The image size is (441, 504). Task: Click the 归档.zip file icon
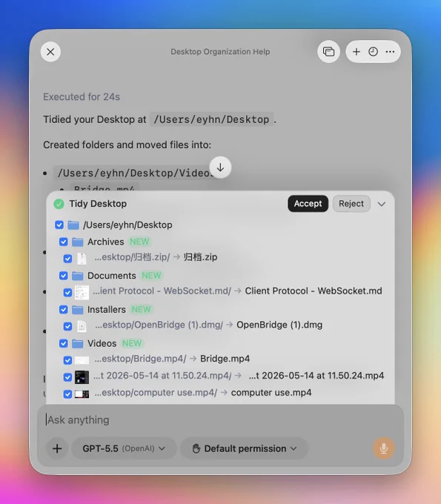[x=82, y=259]
